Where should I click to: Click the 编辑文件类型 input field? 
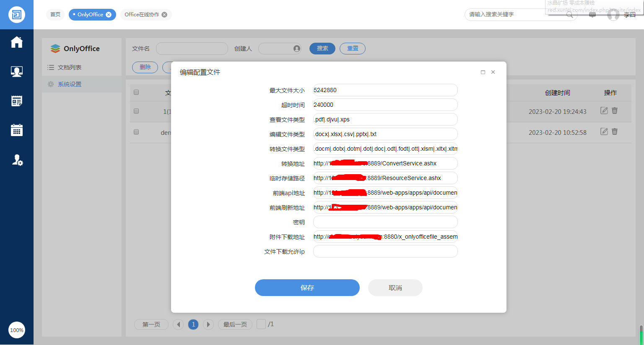(385, 134)
